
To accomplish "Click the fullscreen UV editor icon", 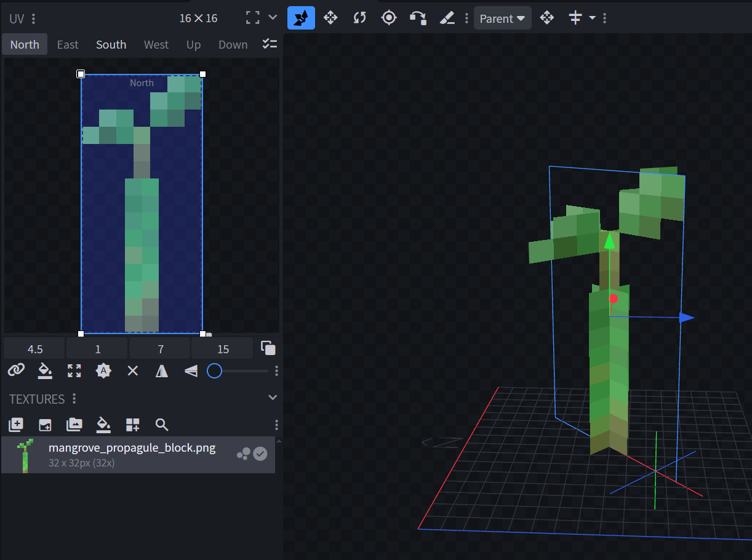I will click(x=252, y=17).
